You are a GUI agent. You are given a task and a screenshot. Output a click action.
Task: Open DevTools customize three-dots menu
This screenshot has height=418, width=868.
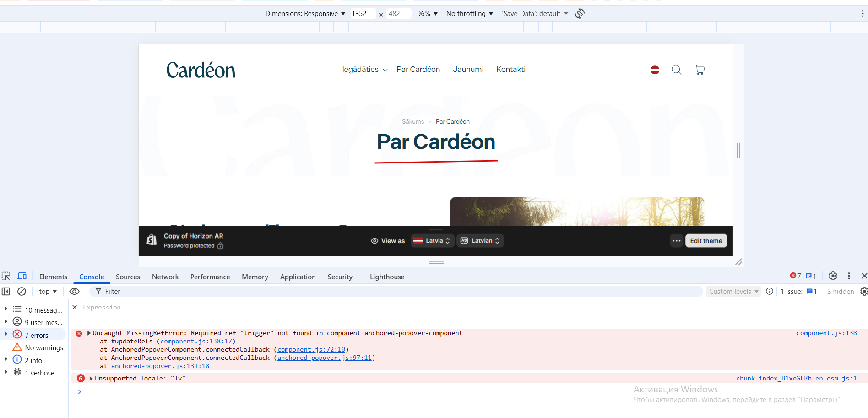849,276
